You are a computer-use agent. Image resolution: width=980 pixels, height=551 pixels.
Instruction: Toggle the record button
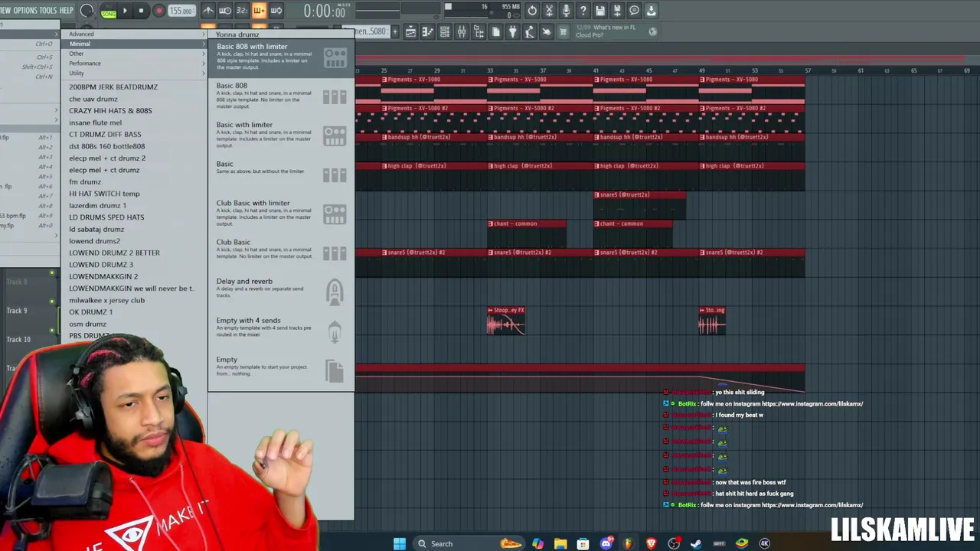coord(158,11)
